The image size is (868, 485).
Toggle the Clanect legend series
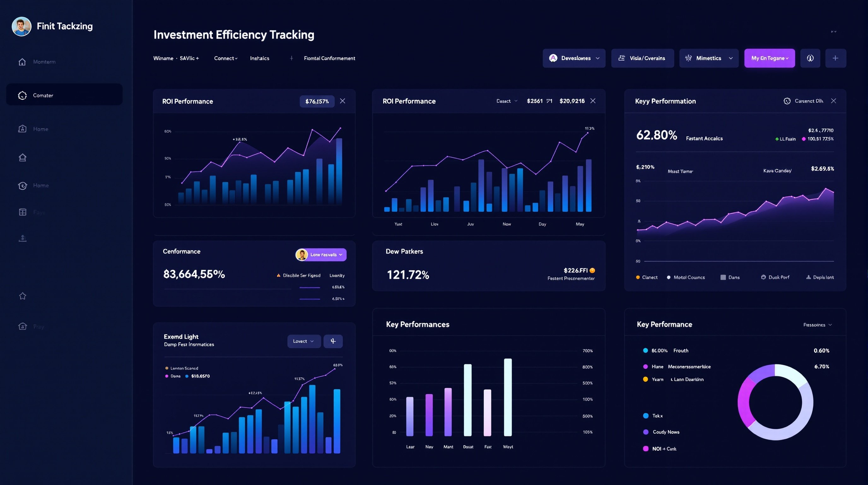pos(646,278)
